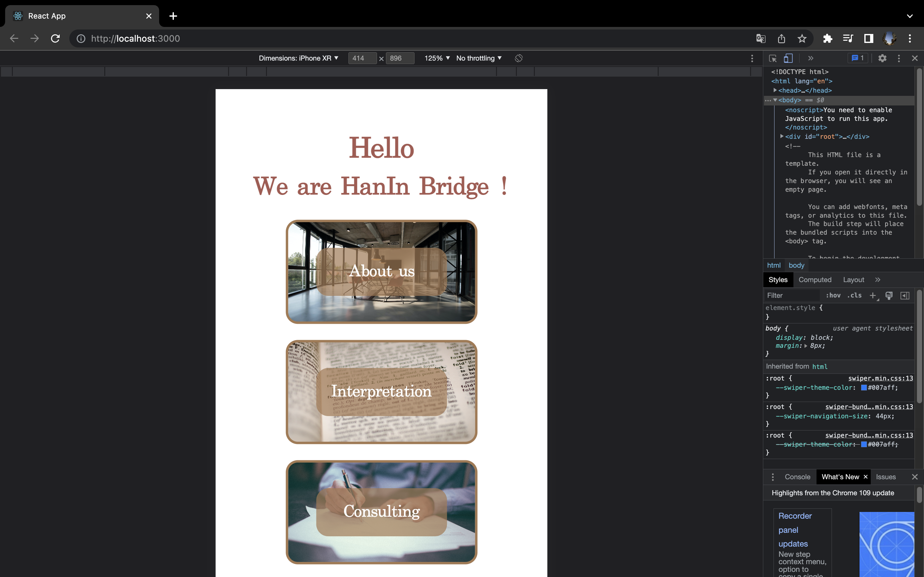Image resolution: width=924 pixels, height=577 pixels.
Task: Open the 125% zoom dropdown
Action: (x=437, y=58)
